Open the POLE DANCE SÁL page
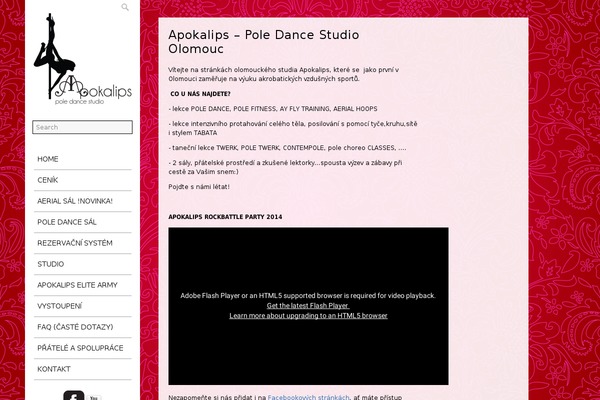Viewport: 600px width, 400px height. (x=83, y=222)
